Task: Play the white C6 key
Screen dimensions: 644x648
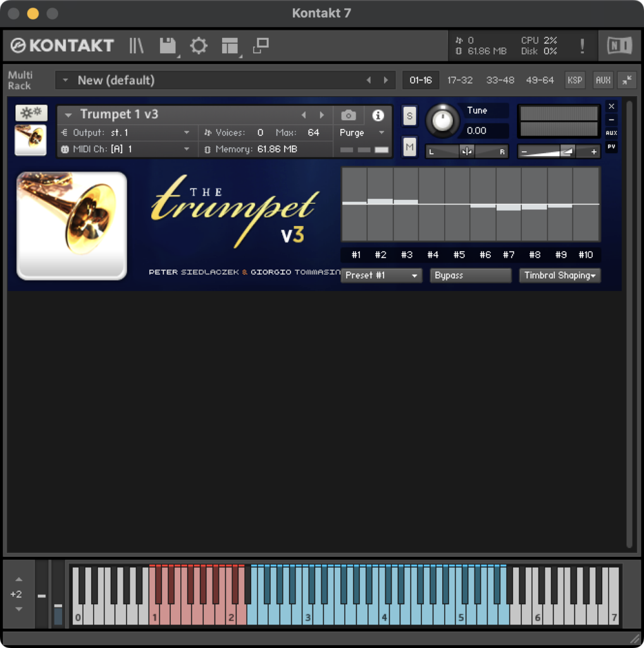Action: pos(536,616)
